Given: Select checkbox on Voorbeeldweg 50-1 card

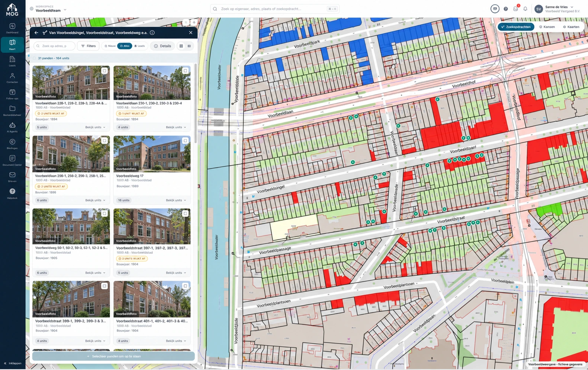Looking at the screenshot, I should coord(105,213).
